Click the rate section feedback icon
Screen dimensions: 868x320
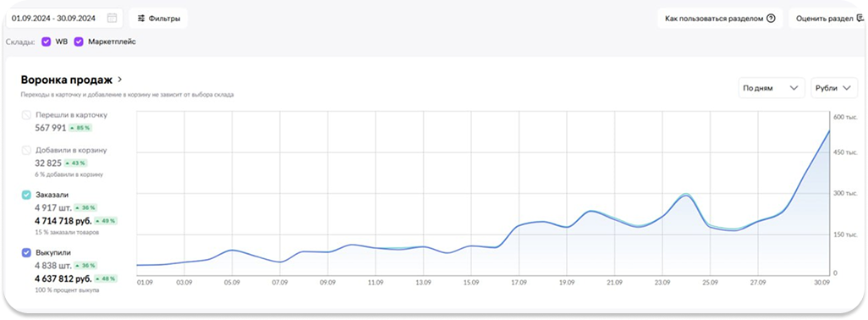(x=860, y=19)
